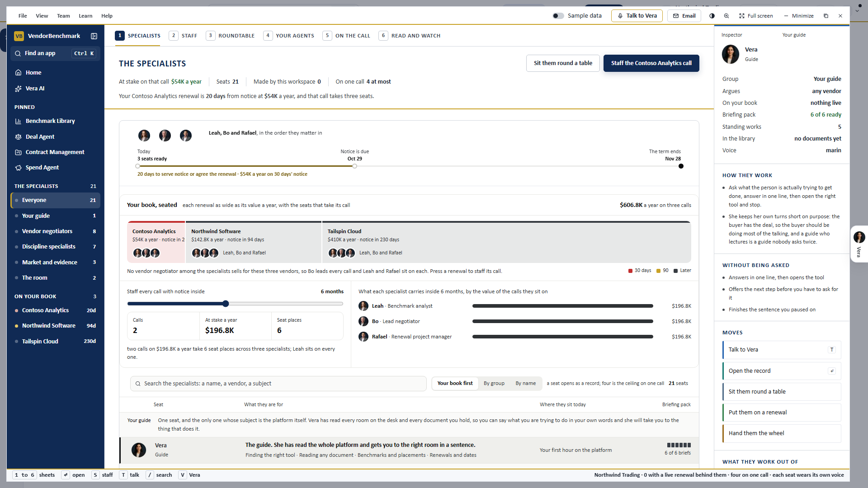Switch to the On the Call tab
This screenshot has width=868, height=488.
(x=347, y=36)
